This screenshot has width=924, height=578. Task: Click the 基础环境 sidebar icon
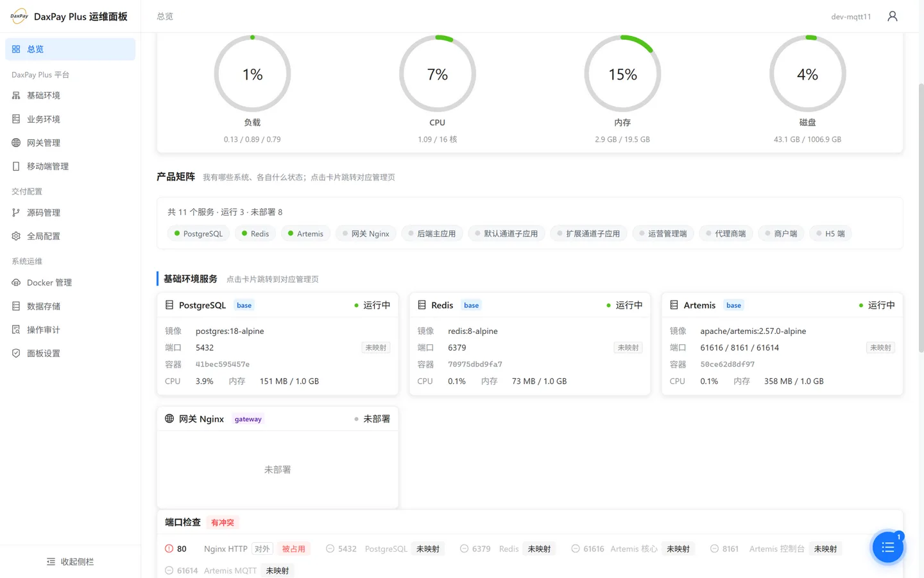[x=16, y=96]
